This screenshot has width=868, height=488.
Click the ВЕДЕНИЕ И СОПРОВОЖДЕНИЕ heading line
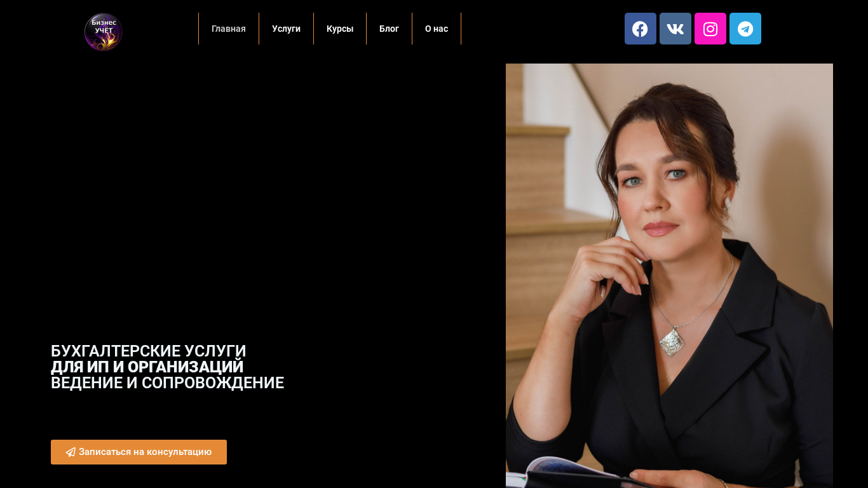[x=167, y=383]
